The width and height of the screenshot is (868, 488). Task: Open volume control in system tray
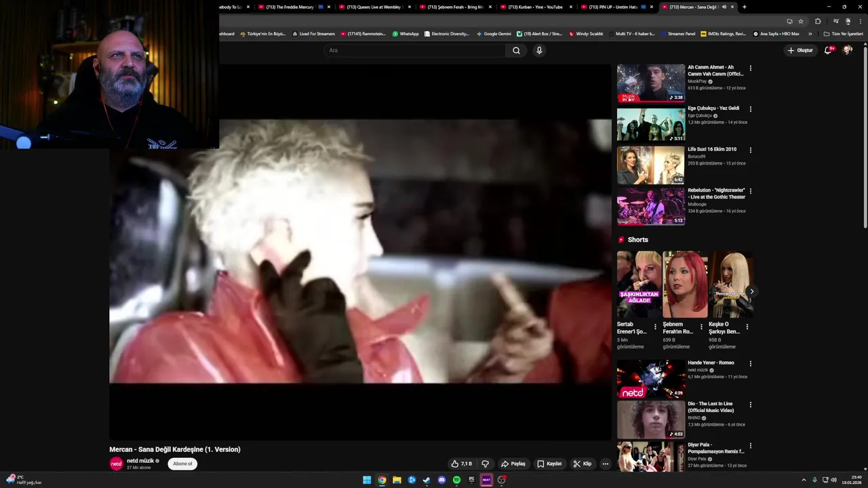pyautogui.click(x=833, y=480)
